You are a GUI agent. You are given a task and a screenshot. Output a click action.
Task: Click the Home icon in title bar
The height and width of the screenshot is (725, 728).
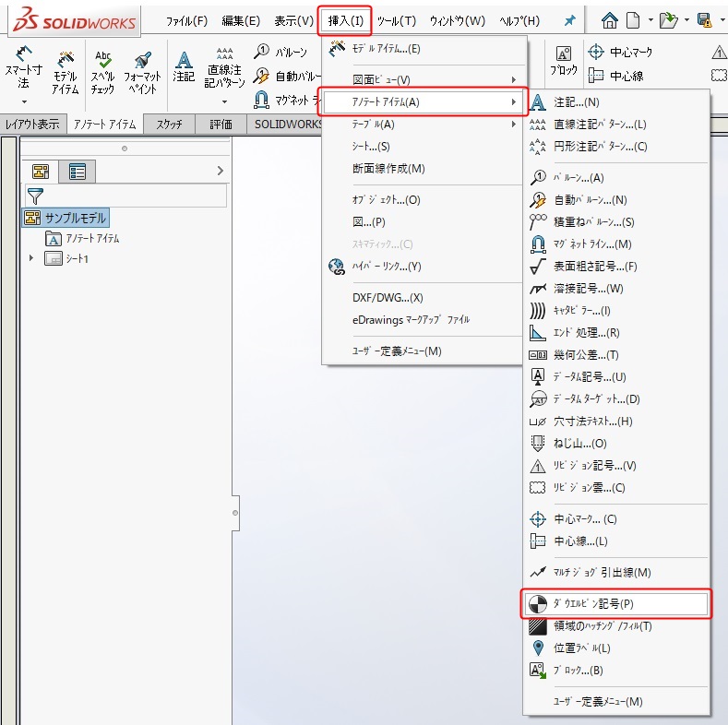coord(610,19)
